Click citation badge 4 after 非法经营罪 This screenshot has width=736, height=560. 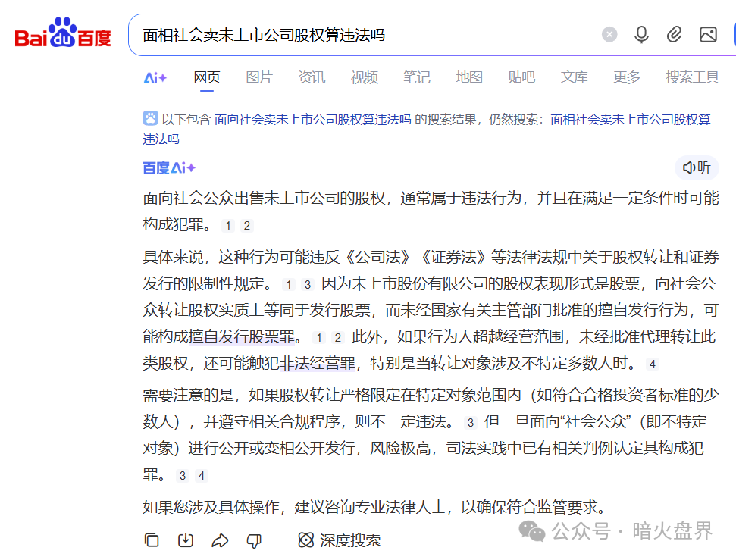coord(651,364)
